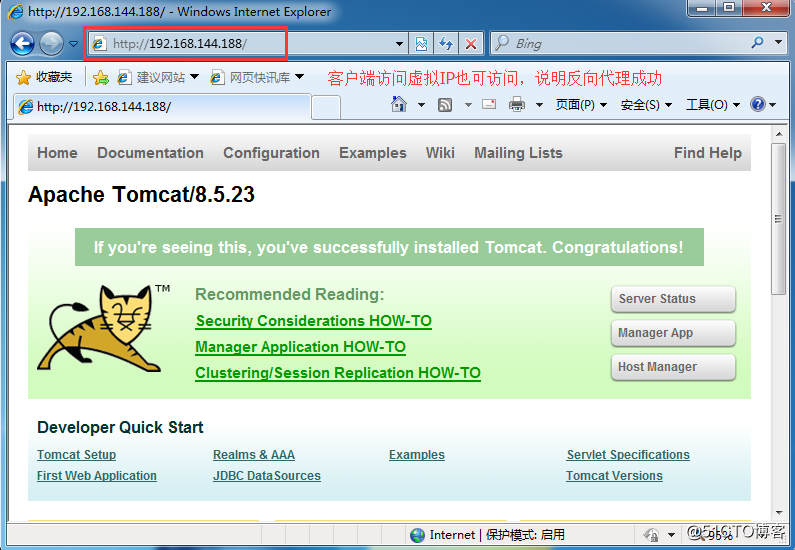Click the Print icon
Screen dimensions: 795x550
click(517, 104)
